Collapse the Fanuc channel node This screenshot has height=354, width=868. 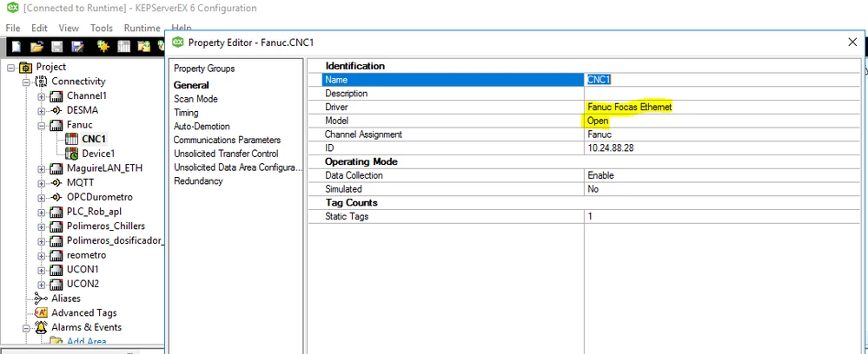42,126
